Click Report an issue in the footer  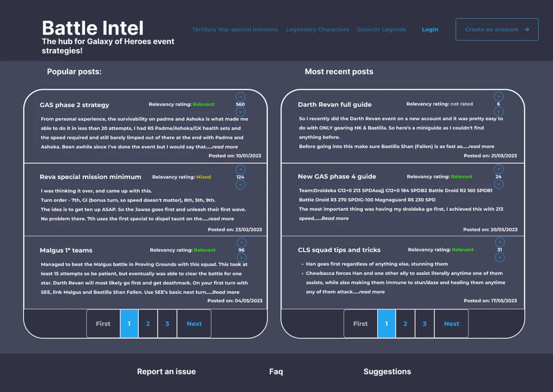coord(166,371)
